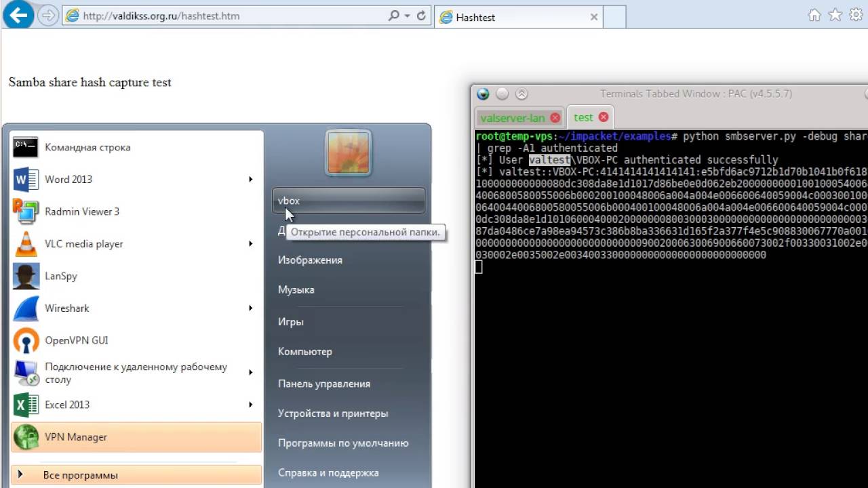Select the Hashtest browser tab

pos(519,18)
